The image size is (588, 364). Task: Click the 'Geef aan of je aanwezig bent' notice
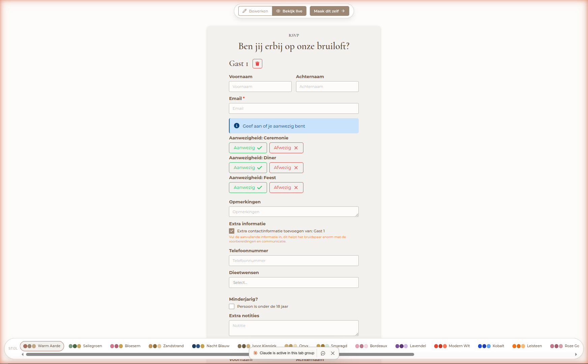294,126
